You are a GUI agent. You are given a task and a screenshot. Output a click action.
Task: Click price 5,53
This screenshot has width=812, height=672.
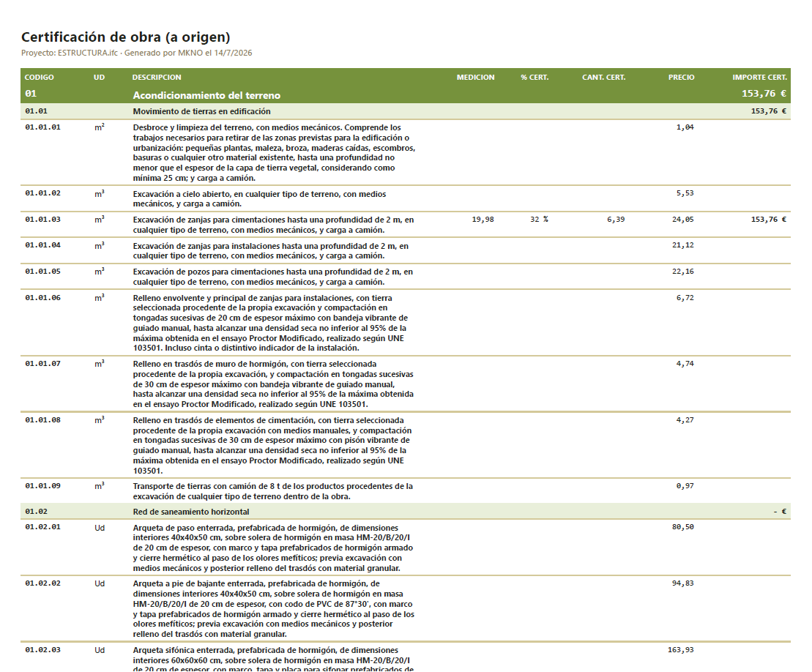coord(685,193)
